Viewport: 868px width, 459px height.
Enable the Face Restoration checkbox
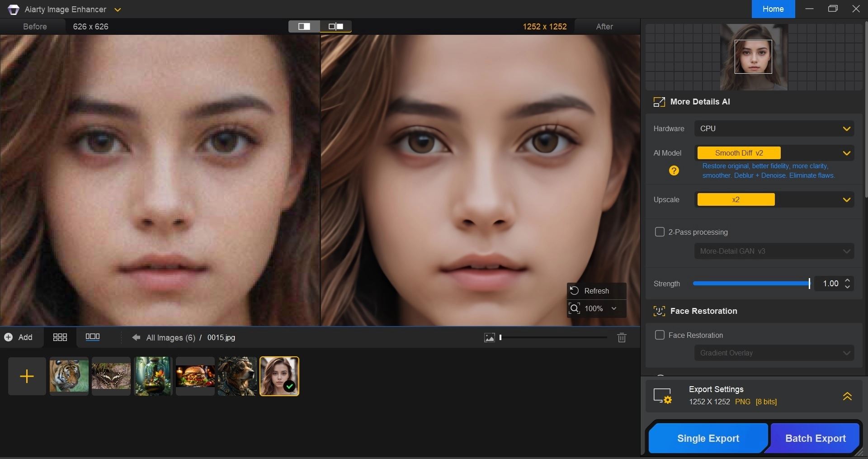coord(660,335)
